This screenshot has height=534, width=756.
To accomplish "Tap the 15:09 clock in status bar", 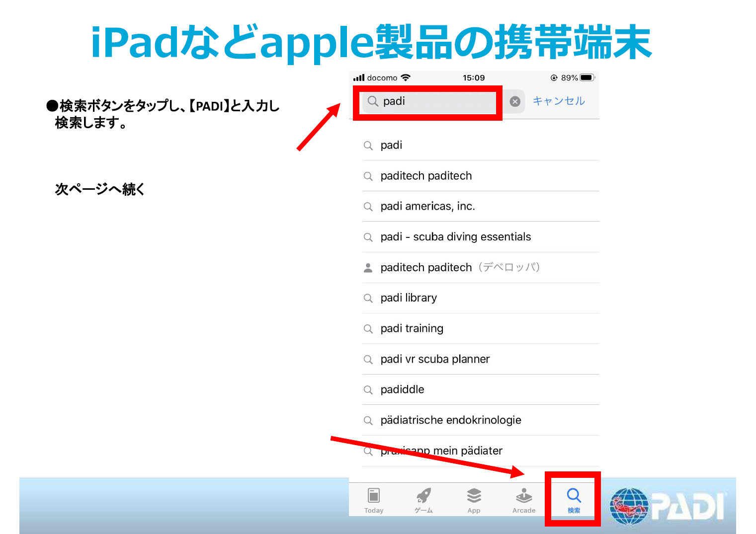I will 474,77.
